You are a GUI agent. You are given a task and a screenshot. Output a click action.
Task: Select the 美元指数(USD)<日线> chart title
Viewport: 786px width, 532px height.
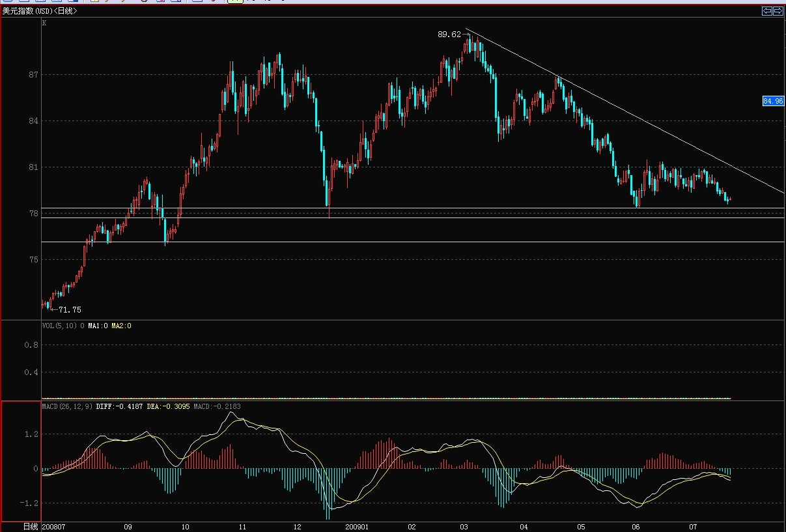(x=38, y=11)
